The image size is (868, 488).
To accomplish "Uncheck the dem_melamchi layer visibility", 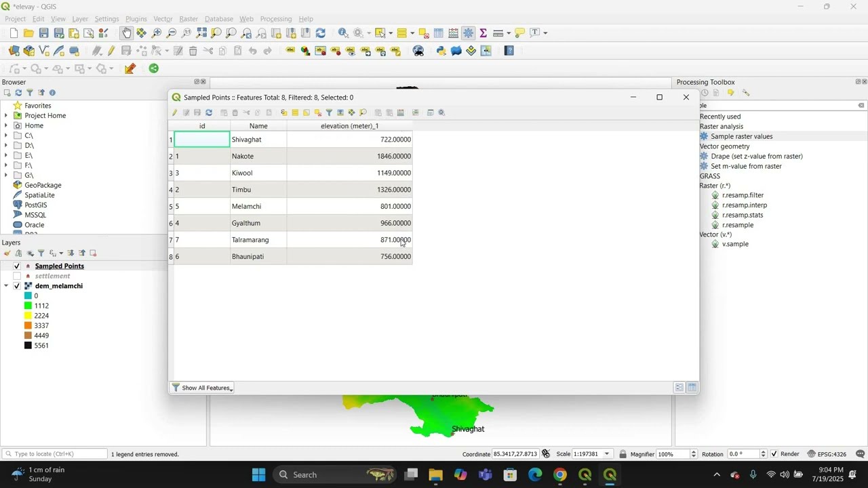I will click(x=17, y=286).
